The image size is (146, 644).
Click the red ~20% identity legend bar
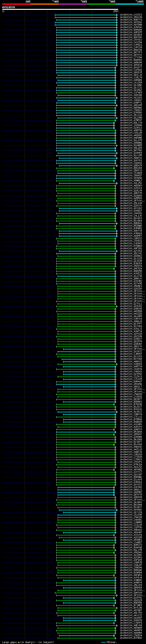pos(16,4)
